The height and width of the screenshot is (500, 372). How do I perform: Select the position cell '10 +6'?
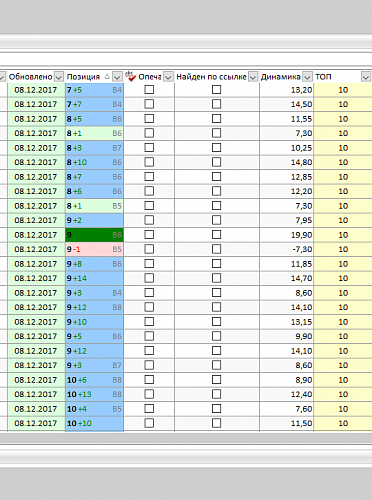94,380
